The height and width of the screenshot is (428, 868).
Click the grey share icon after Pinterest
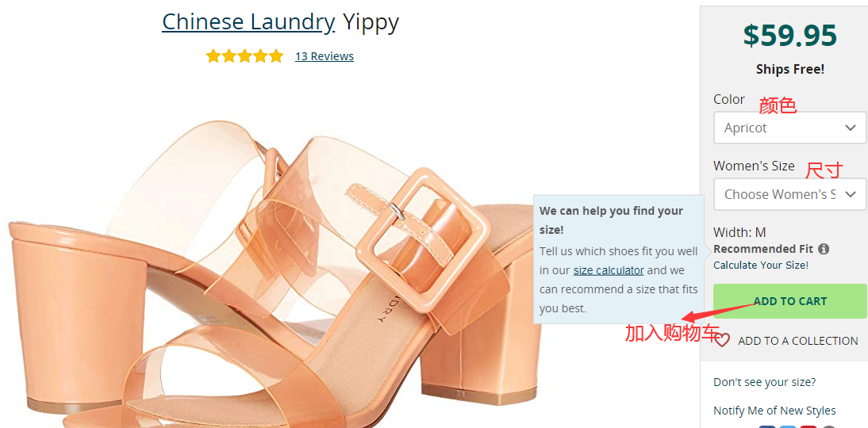click(828, 426)
